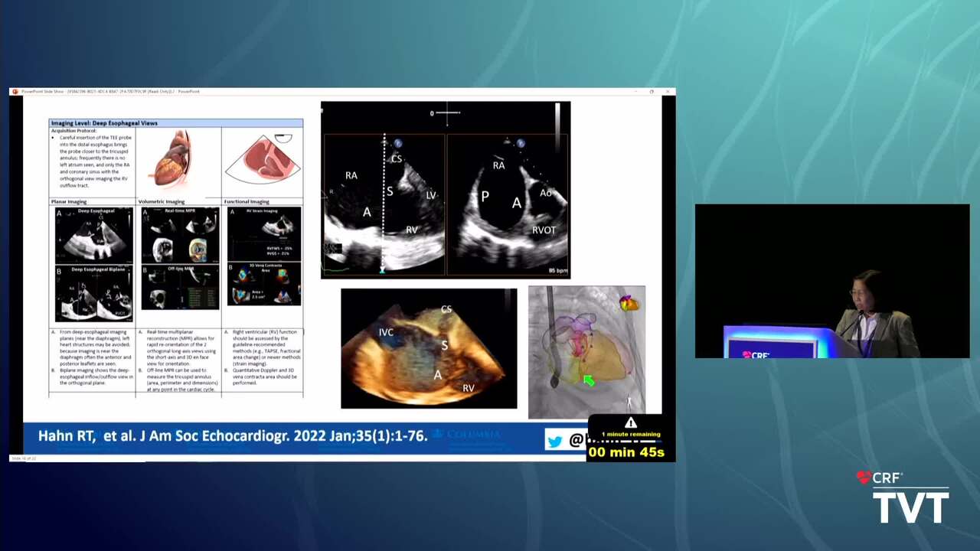Viewport: 980px width, 551px height.
Task: Click the 3D heart orientation icon
Action: pos(629,303)
